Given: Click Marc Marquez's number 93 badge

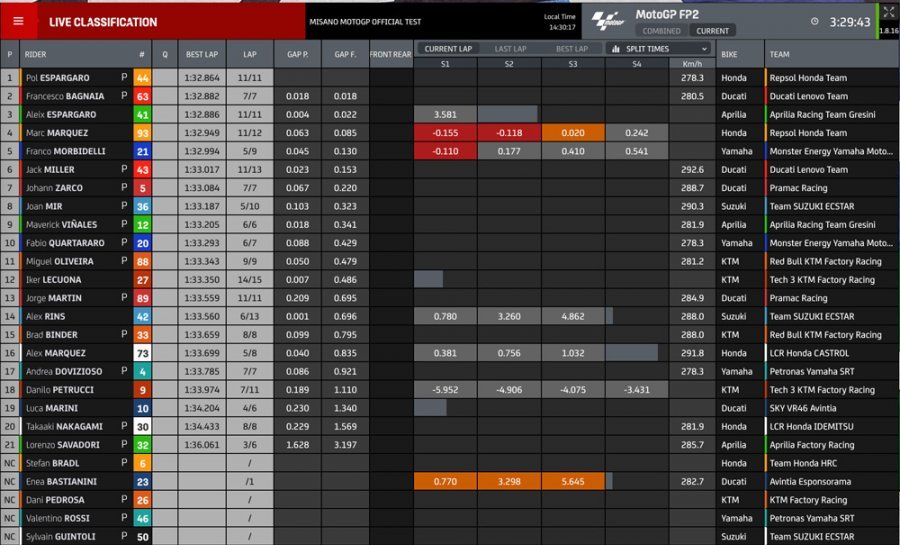Looking at the screenshot, I should pos(142,133).
